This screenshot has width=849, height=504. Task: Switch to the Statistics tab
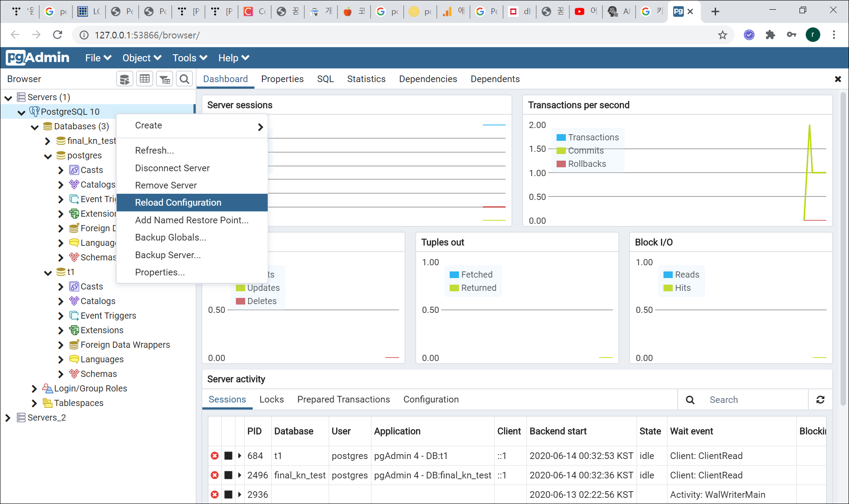[366, 79]
